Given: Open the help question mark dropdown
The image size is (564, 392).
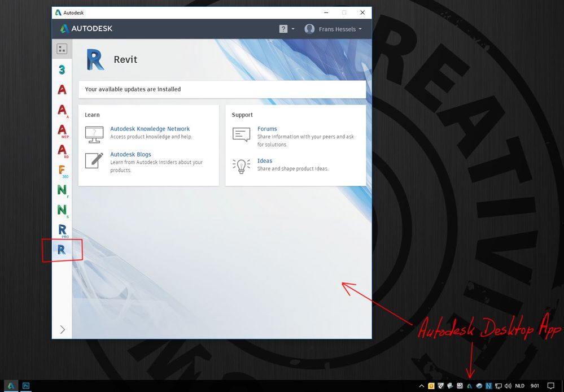Looking at the screenshot, I should 287,29.
